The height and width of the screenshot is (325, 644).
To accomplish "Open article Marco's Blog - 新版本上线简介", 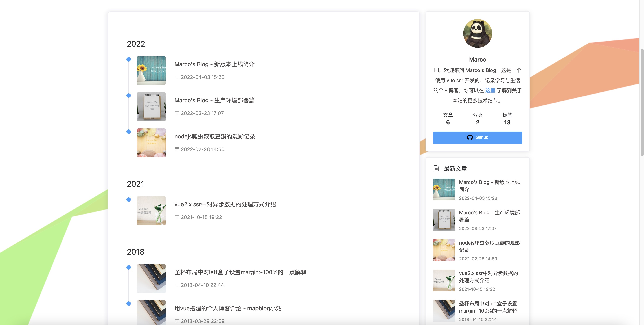I will [214, 64].
